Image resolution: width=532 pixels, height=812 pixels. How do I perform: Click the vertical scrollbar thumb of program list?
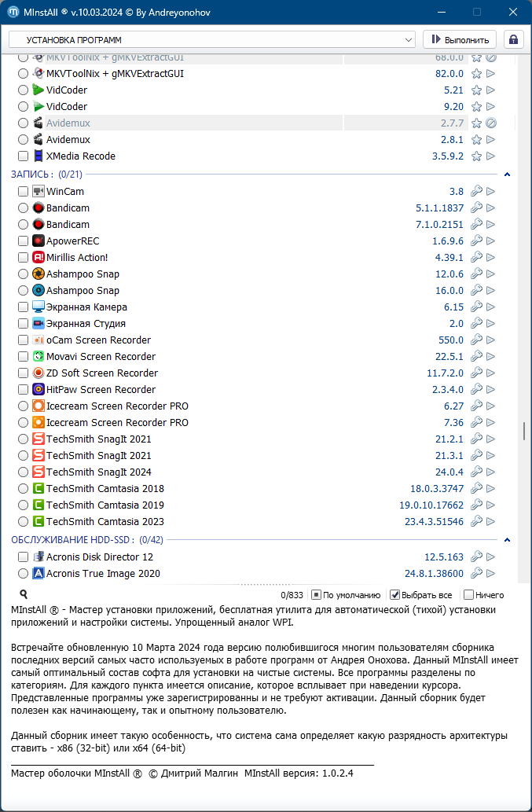(x=523, y=432)
